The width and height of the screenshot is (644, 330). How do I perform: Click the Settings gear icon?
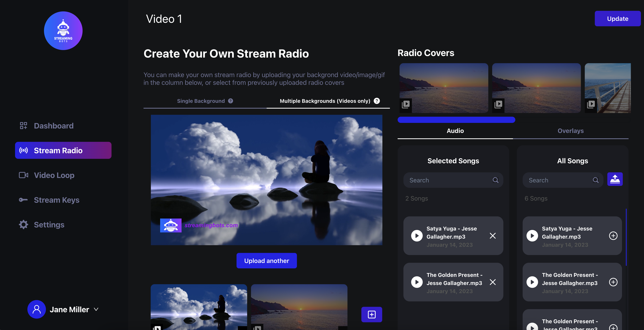[24, 225]
